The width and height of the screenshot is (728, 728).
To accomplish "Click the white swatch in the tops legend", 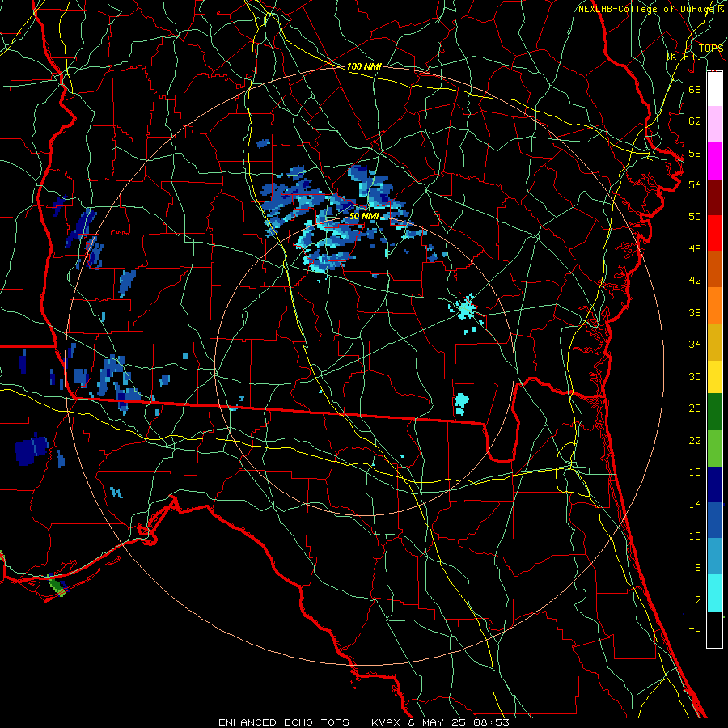I will 714,89.
